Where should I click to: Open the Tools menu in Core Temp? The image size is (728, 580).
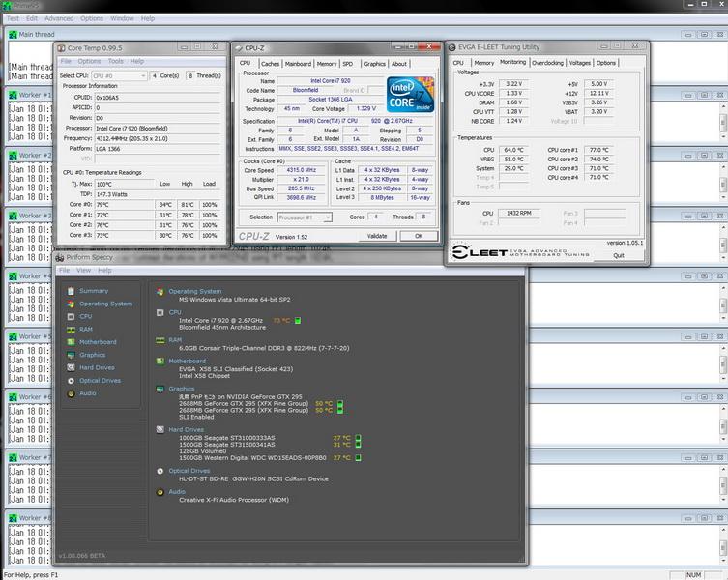click(x=115, y=61)
